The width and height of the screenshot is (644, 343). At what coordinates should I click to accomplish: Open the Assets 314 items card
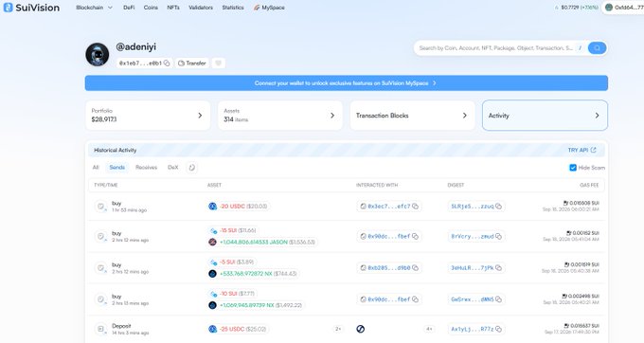pyautogui.click(x=280, y=116)
